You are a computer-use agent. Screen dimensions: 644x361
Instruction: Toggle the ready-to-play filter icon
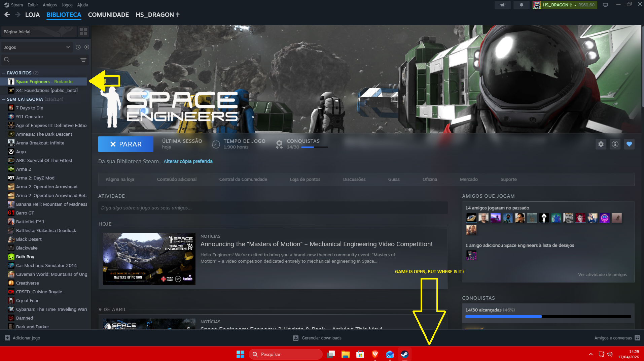click(x=87, y=47)
